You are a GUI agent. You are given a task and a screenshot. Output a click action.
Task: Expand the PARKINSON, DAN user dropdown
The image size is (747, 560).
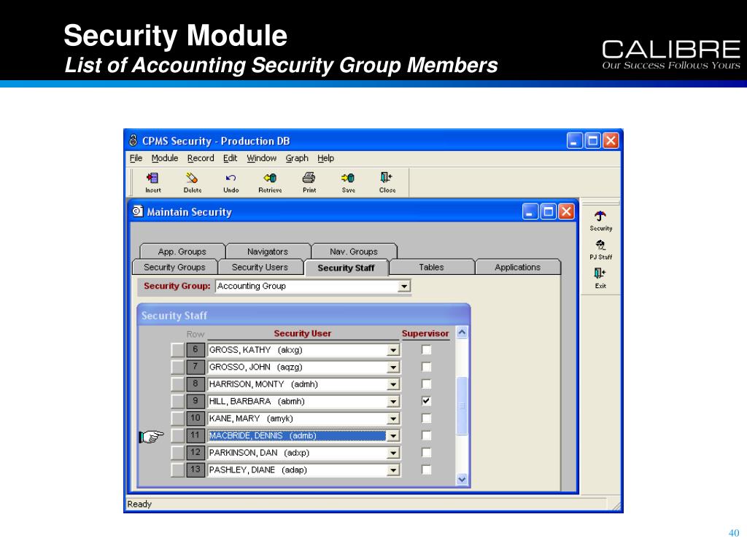point(393,454)
